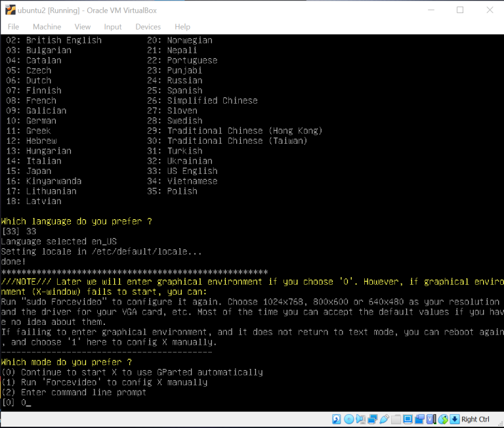The image size is (504, 428).
Task: Open the View menu
Action: point(83,27)
